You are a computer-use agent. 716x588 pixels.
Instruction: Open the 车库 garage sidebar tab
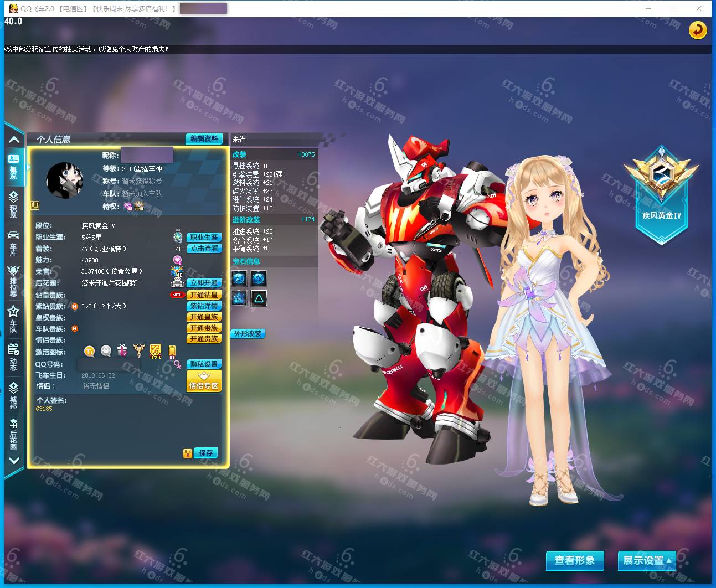13,243
